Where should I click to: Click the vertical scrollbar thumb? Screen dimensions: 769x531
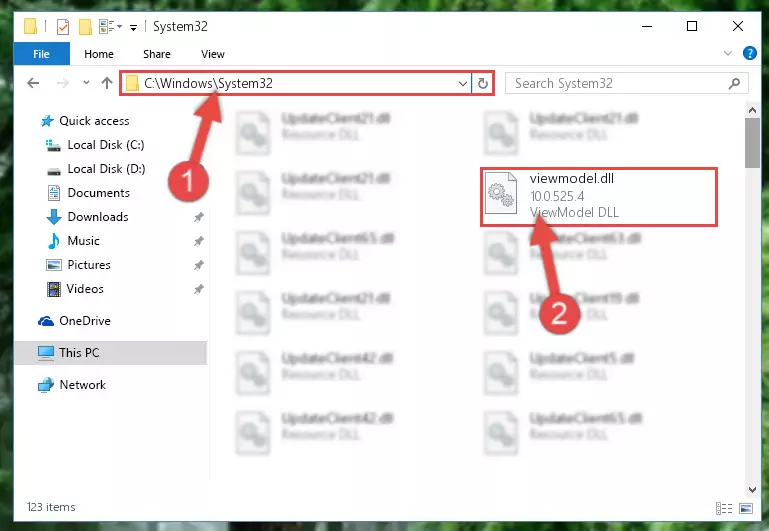point(752,143)
